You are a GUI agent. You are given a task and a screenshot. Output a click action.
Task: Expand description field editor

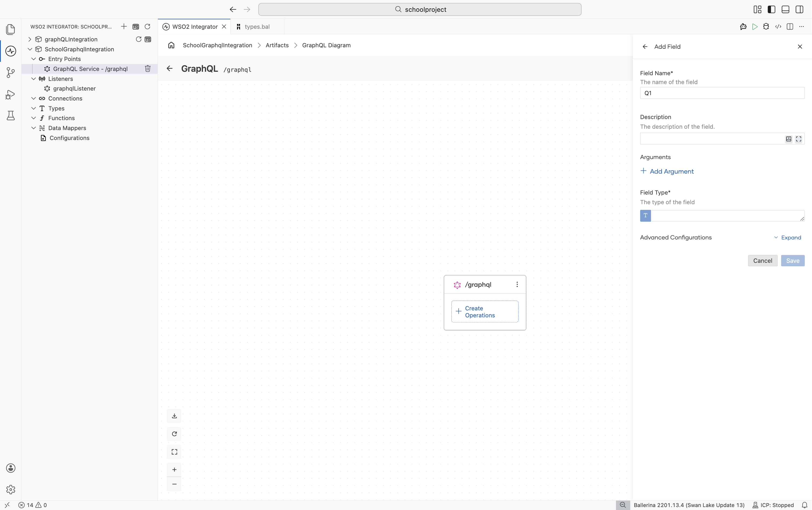[799, 139]
